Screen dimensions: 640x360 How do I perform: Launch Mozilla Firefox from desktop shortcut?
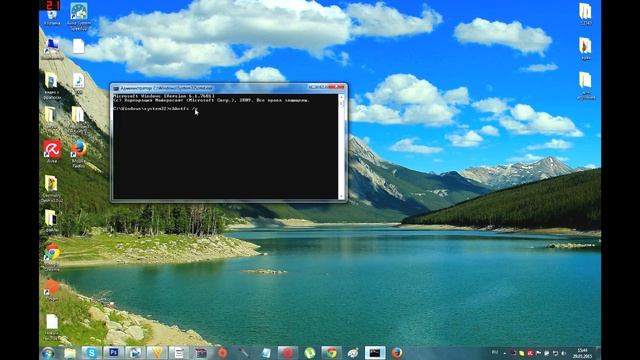click(x=79, y=153)
